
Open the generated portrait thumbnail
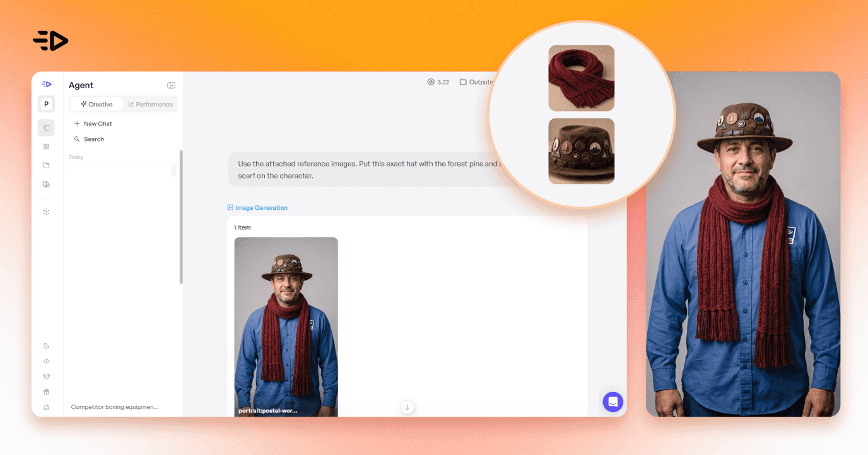pyautogui.click(x=286, y=326)
